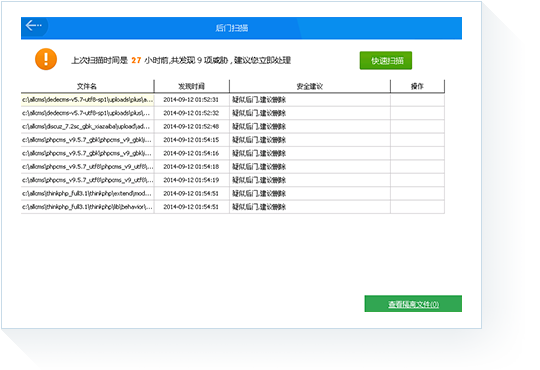Go back using the left arrow icon
The height and width of the screenshot is (370, 540).
click(33, 25)
